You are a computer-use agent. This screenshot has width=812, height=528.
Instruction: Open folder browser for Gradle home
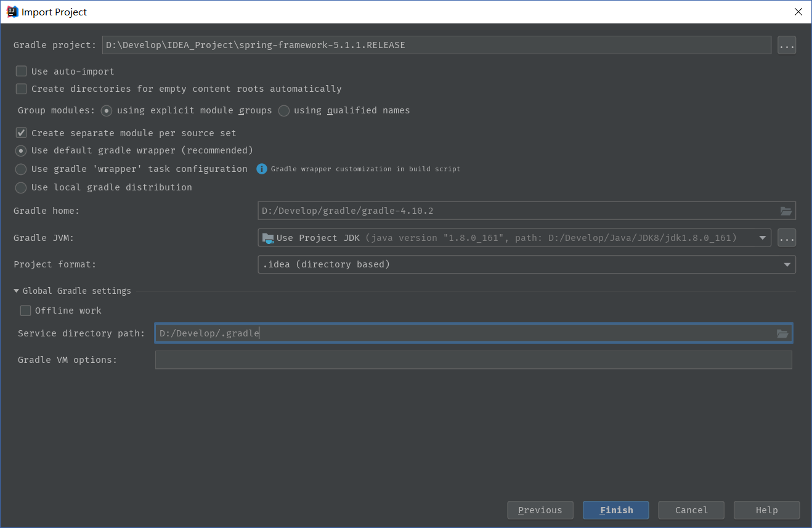(786, 211)
